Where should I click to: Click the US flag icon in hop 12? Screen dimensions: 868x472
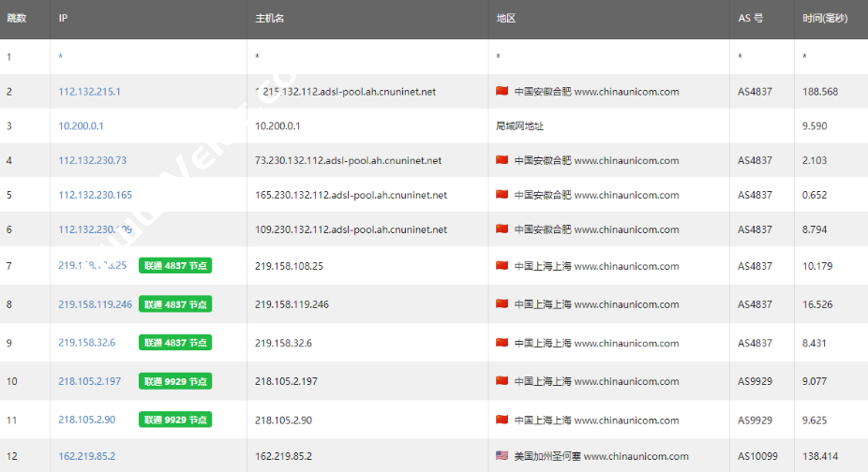[501, 456]
